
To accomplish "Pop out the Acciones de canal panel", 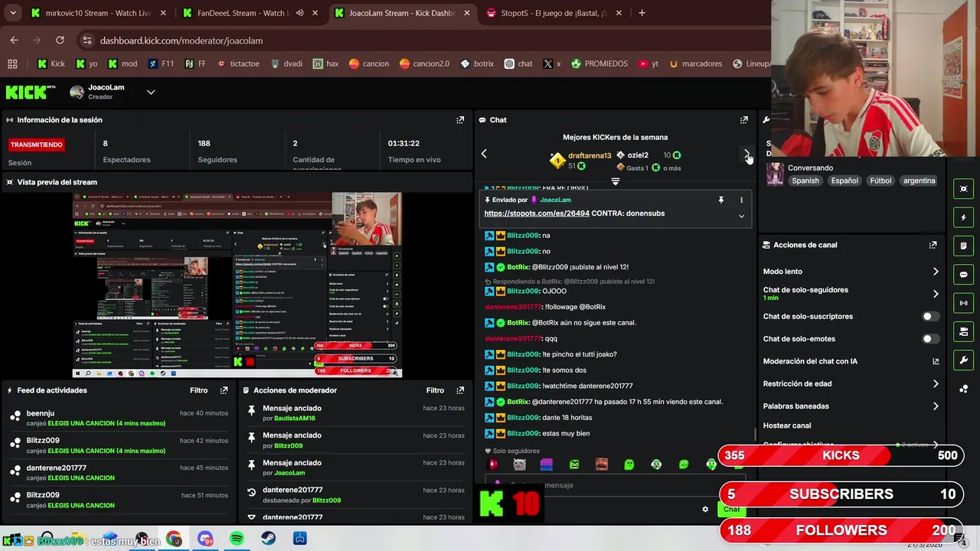I will click(x=933, y=245).
